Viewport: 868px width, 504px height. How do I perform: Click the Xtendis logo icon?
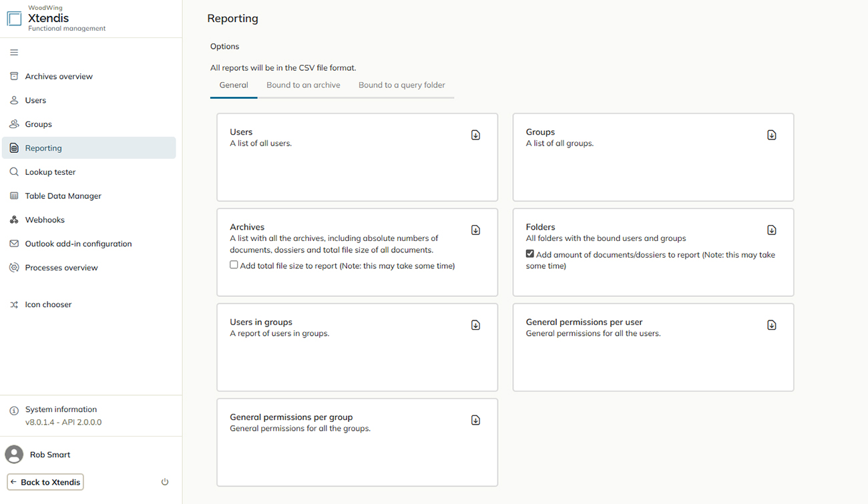[x=14, y=19]
